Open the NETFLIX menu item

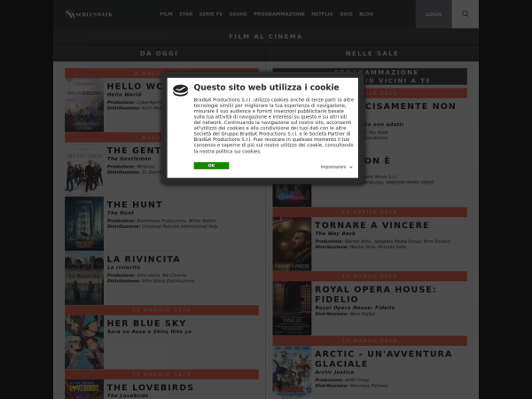[320, 14]
